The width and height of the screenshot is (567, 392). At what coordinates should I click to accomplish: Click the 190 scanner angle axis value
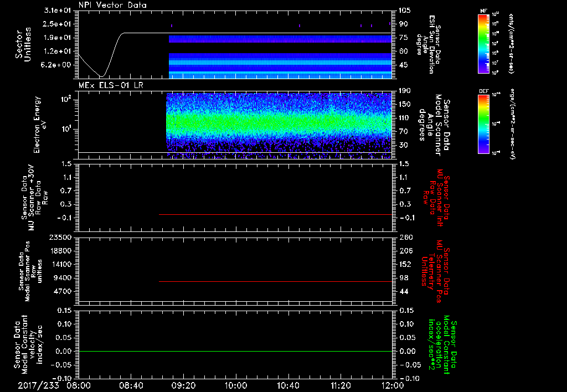pos(405,91)
